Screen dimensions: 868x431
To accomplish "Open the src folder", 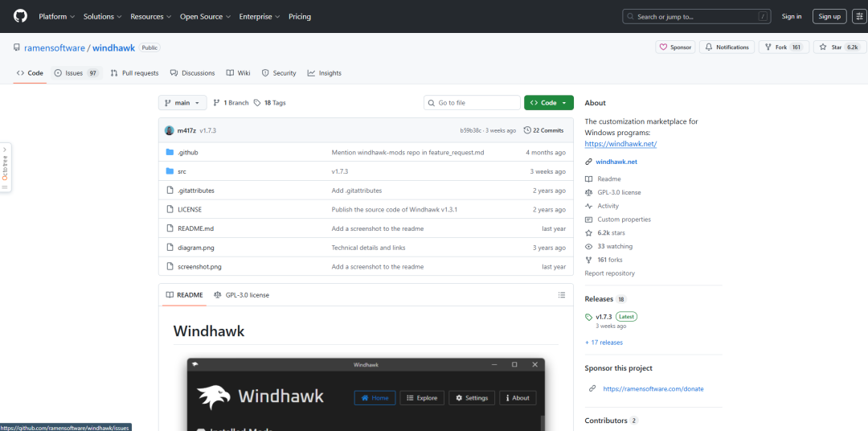I will (182, 171).
